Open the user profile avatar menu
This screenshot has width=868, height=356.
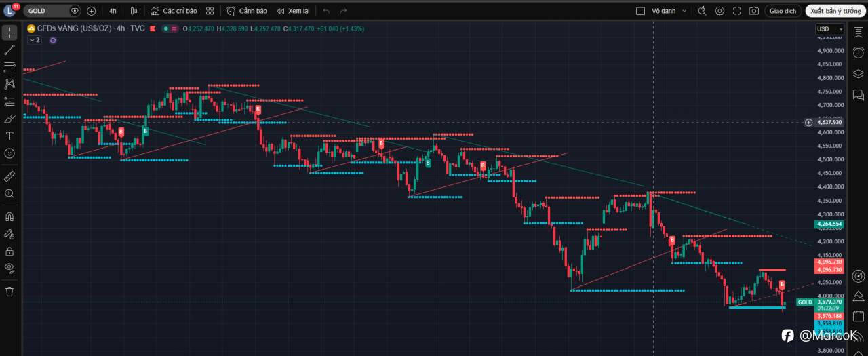[9, 11]
